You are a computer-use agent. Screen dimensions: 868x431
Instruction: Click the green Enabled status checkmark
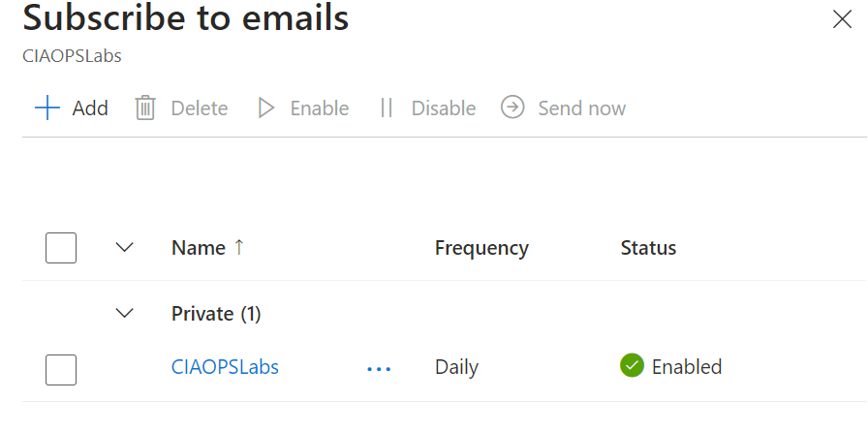[632, 366]
